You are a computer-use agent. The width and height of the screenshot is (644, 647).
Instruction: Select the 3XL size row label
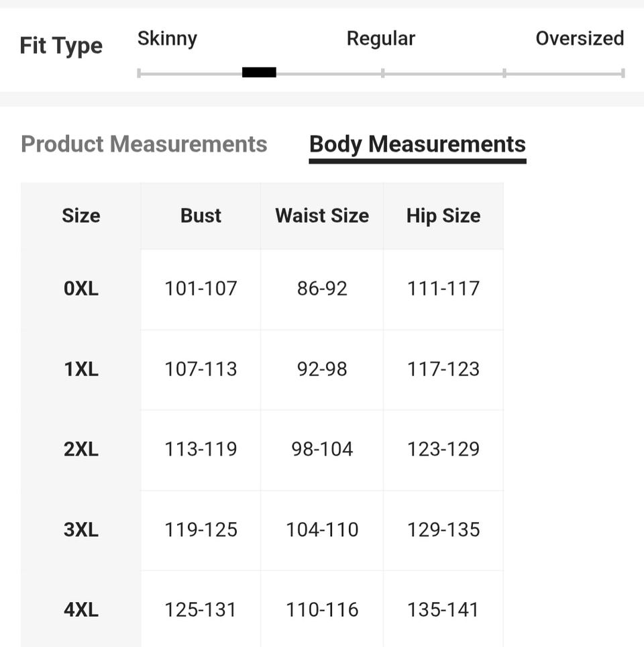coord(81,530)
